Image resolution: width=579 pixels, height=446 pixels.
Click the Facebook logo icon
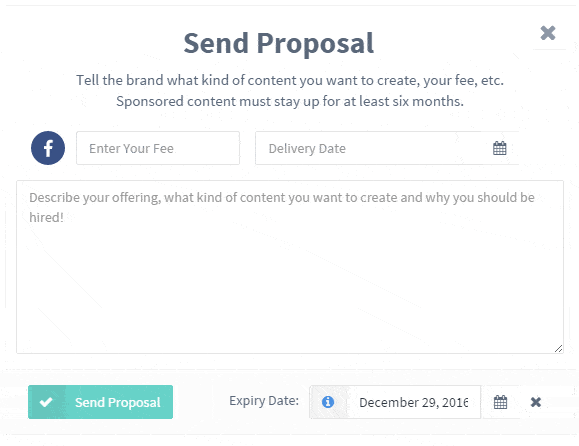(x=48, y=148)
